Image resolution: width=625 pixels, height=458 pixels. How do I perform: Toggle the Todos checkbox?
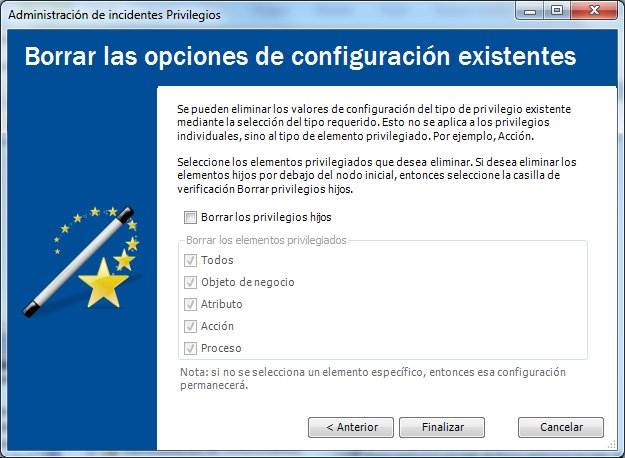(x=190, y=260)
